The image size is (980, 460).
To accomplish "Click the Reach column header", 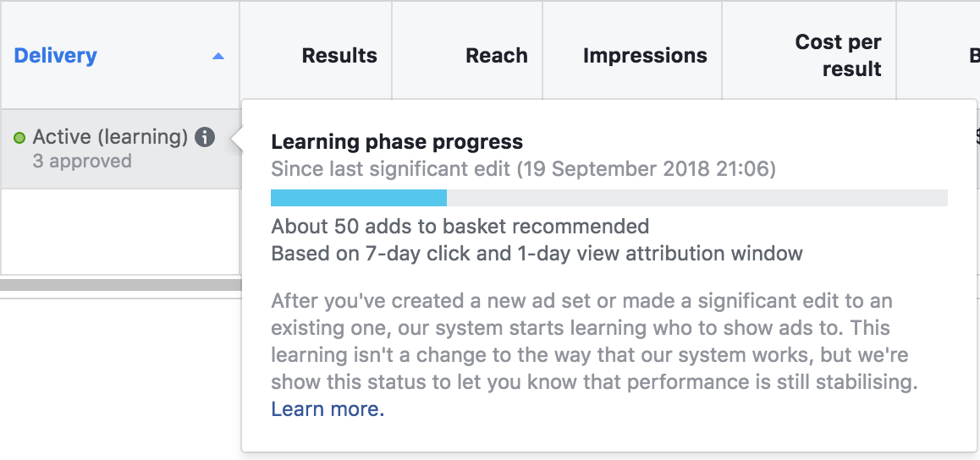I will point(496,56).
